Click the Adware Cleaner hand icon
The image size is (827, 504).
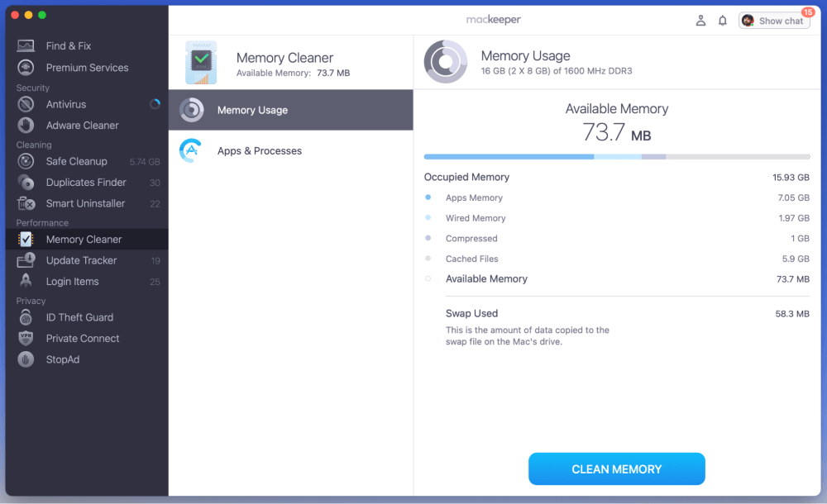pos(26,126)
